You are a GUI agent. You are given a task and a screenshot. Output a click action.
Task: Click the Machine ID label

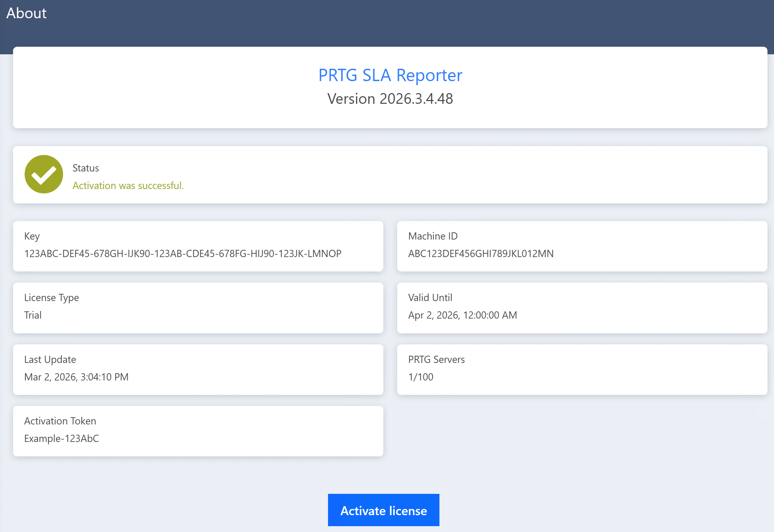433,236
